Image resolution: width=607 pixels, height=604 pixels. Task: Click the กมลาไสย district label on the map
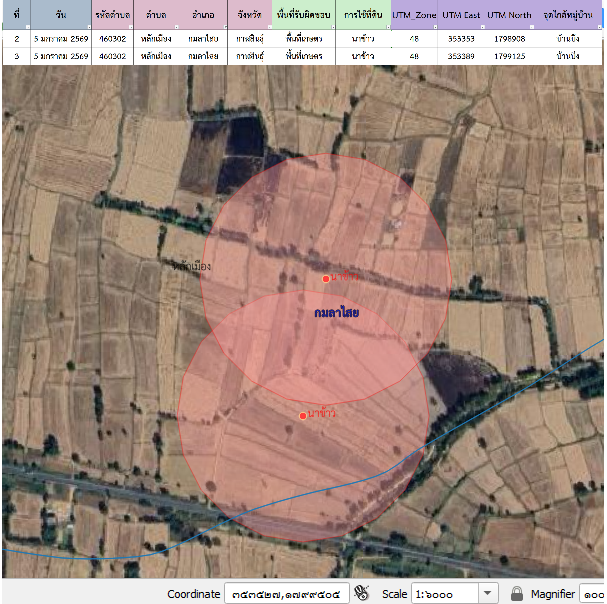pos(336,313)
